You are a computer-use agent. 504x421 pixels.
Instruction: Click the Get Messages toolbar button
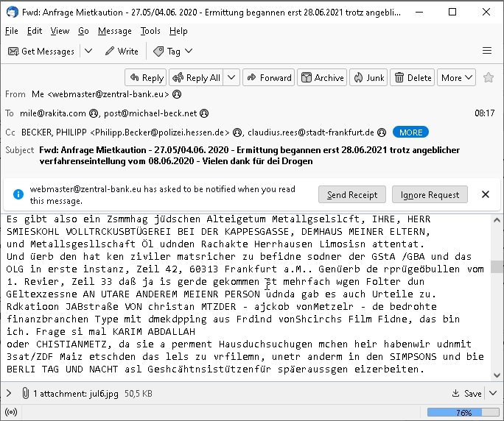(x=41, y=52)
